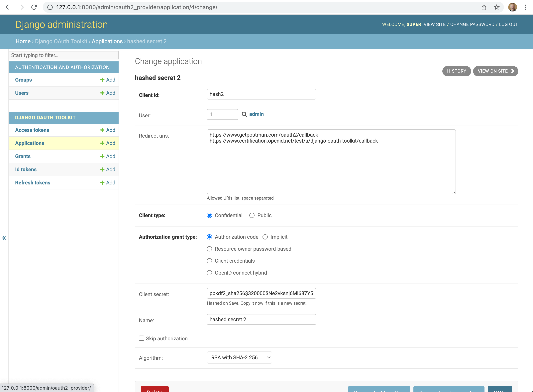Screen dimensions: 533x392
Task: Select Public client type
Action: [252, 215]
